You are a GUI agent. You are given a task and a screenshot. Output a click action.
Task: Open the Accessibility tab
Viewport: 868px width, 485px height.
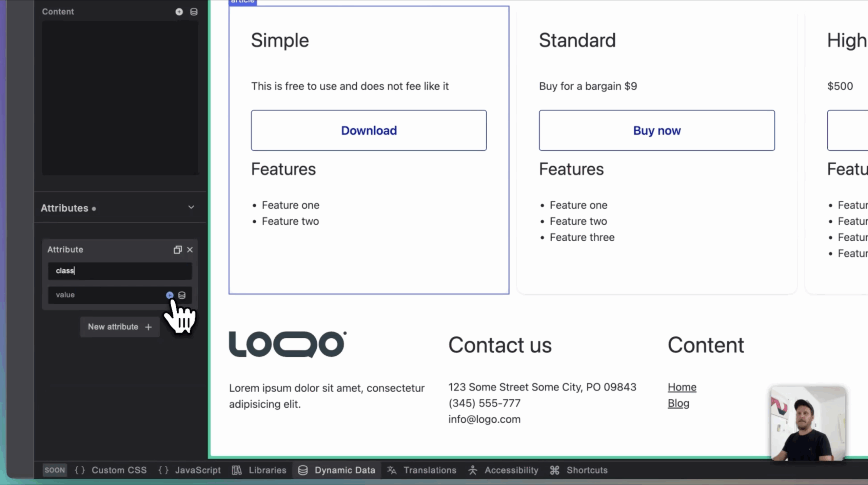pos(503,470)
